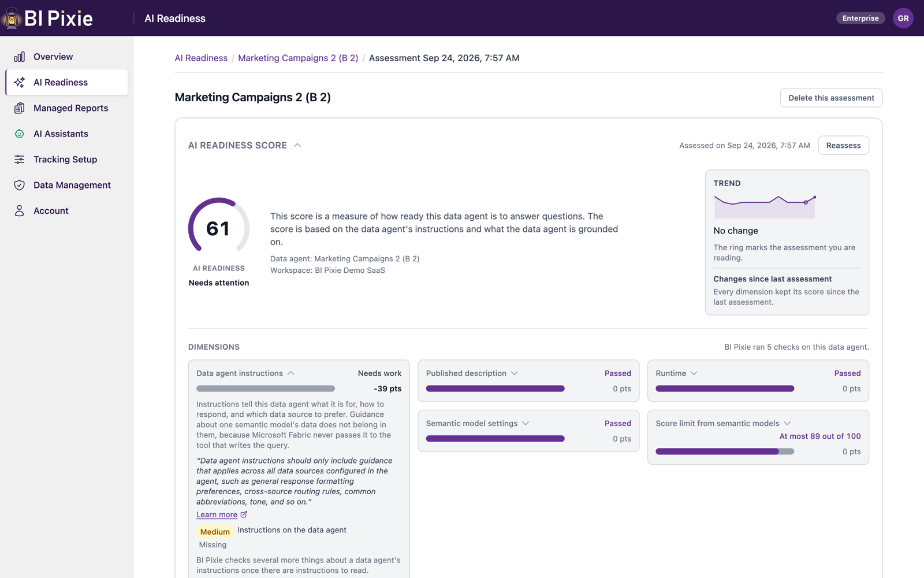The height and width of the screenshot is (578, 924).
Task: Open the GR user avatar
Action: coord(903,18)
